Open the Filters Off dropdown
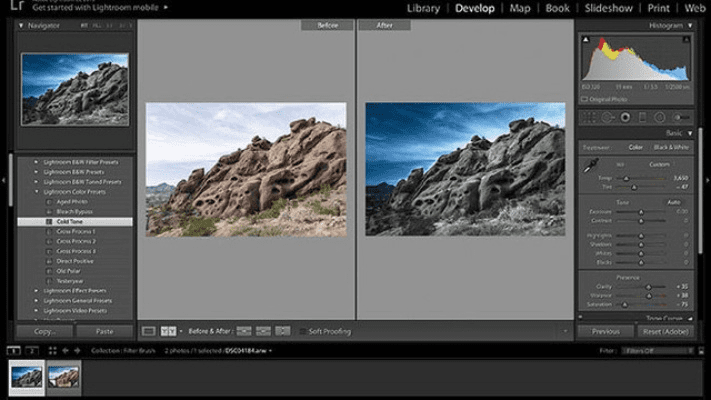 [655, 351]
